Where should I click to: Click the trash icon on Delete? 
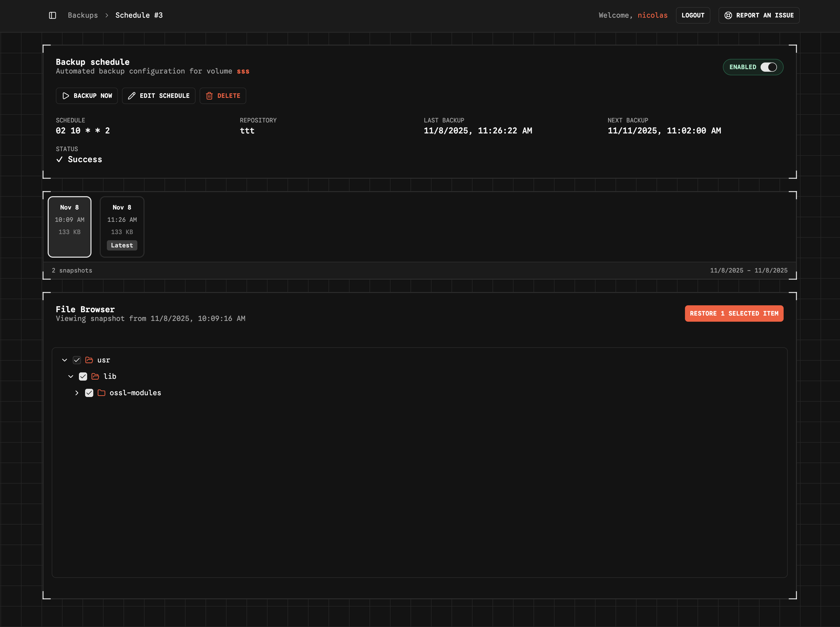[209, 96]
